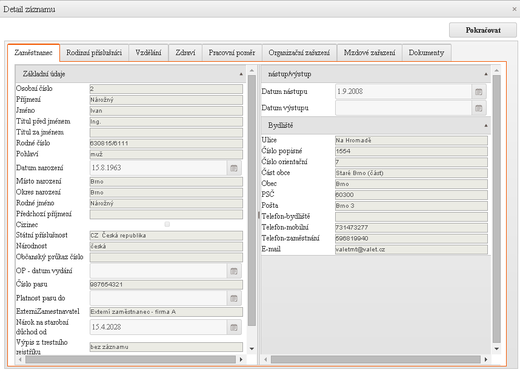Click the Titul před jménem field
The image size is (520, 381).
coord(166,122)
